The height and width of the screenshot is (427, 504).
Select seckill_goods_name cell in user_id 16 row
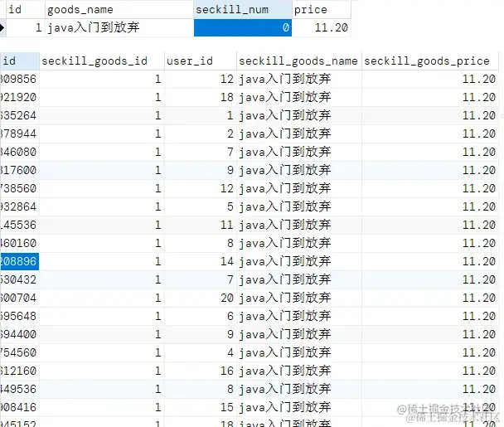click(x=299, y=371)
